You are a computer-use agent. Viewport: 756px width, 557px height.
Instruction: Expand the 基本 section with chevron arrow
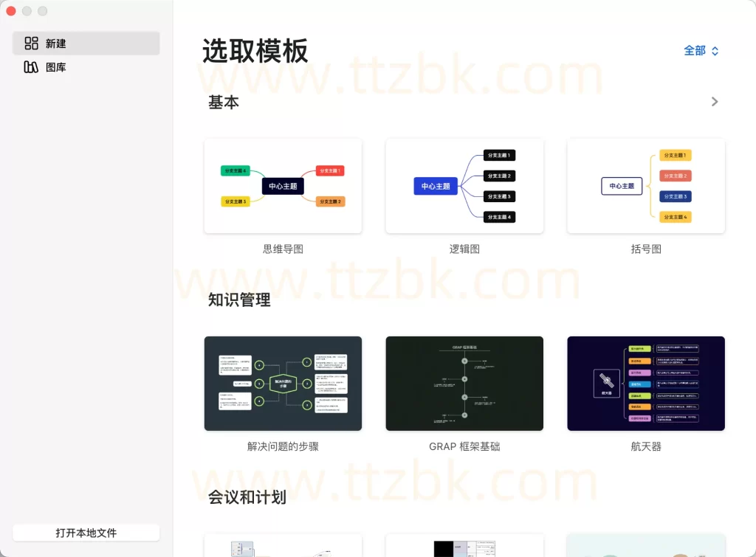pos(715,102)
